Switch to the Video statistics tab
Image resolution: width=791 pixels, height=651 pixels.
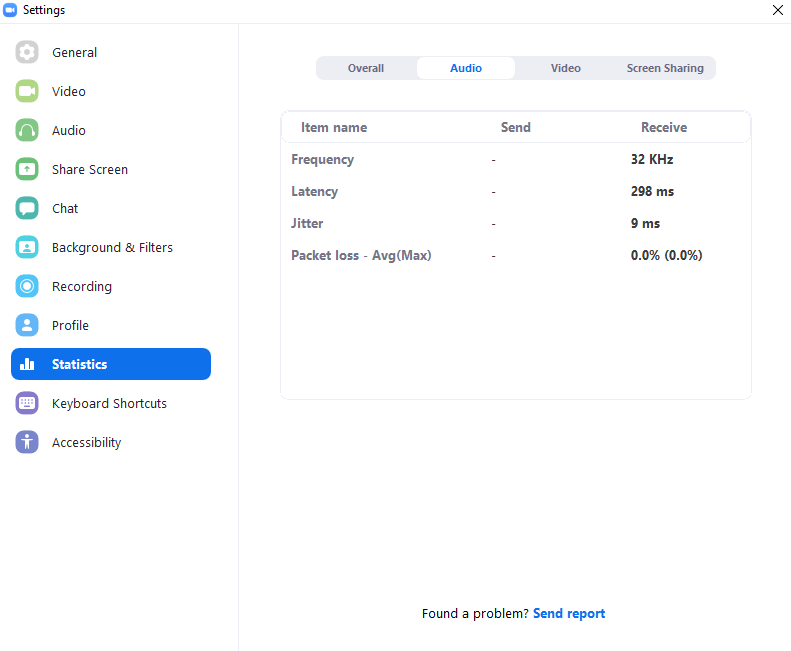[x=566, y=68]
